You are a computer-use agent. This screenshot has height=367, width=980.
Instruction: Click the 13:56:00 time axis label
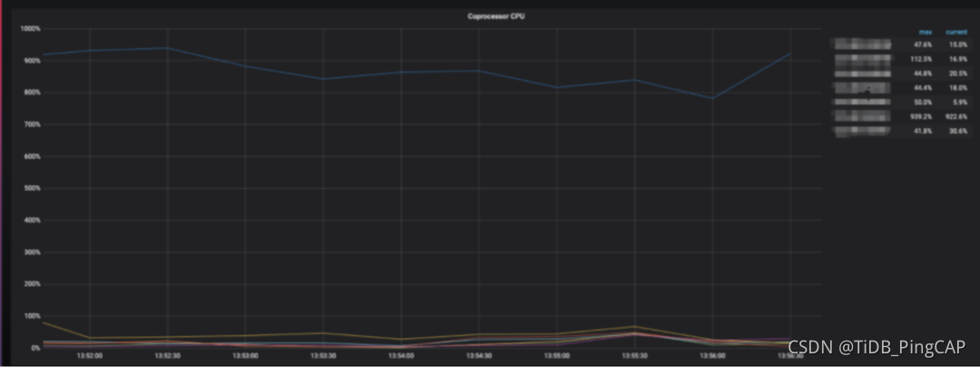pos(712,356)
